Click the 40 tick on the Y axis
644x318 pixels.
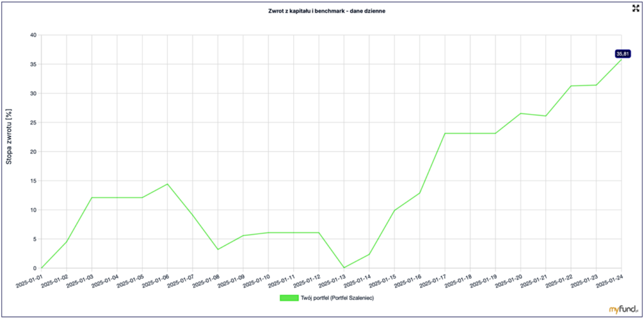33,35
